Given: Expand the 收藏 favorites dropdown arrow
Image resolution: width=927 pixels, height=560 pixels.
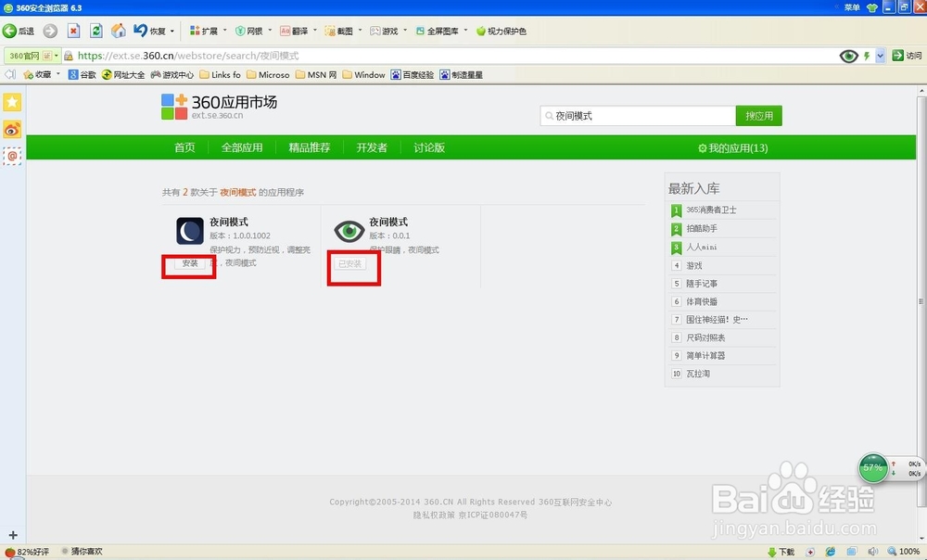Looking at the screenshot, I should pyautogui.click(x=57, y=74).
